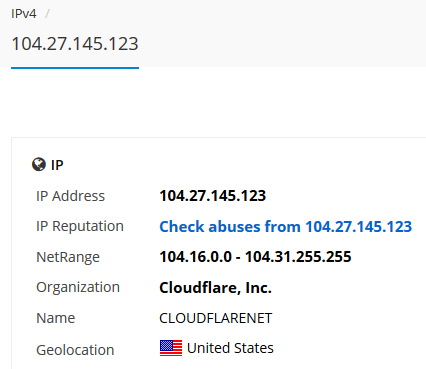Click the NetRange label
Viewport: 426px width, 369px height.
[68, 257]
